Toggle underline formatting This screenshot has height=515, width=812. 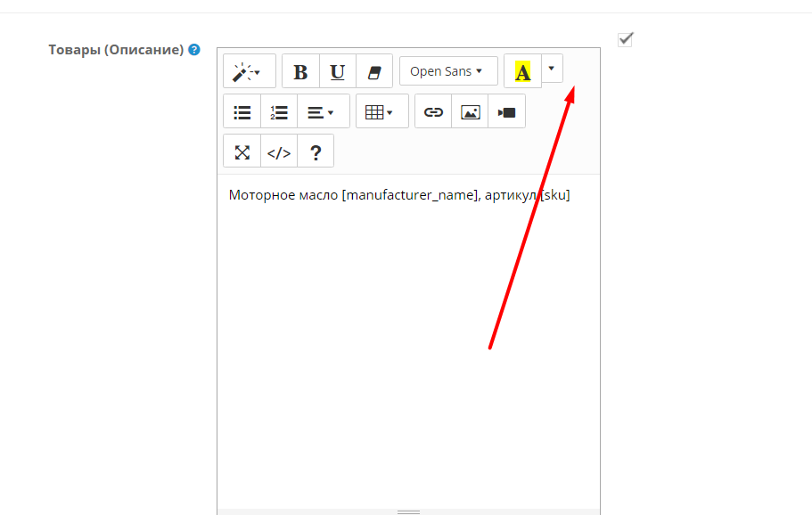337,71
